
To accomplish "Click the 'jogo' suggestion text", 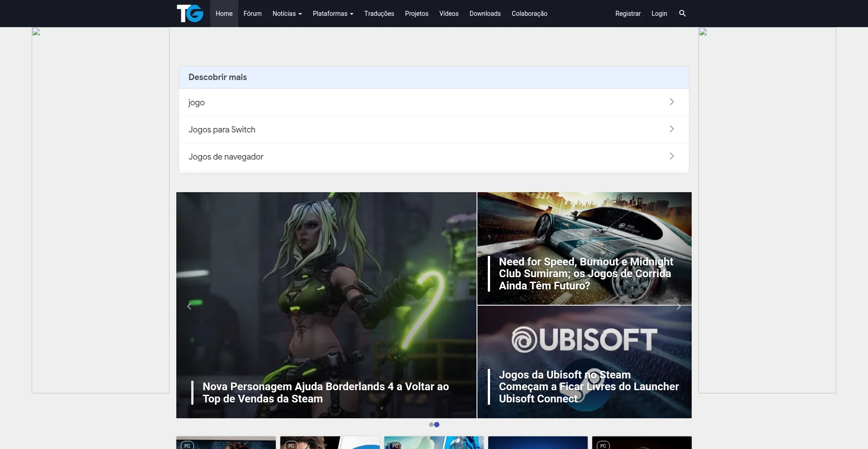I will [197, 103].
